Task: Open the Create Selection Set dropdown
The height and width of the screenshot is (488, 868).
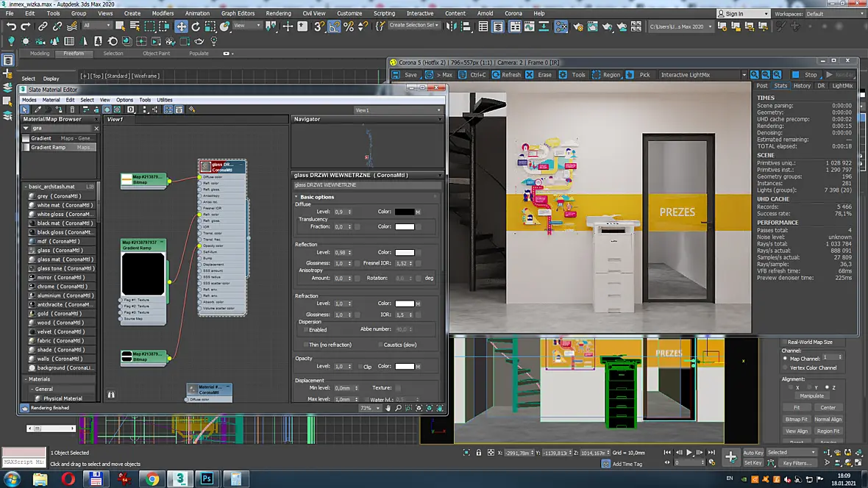Action: point(413,26)
